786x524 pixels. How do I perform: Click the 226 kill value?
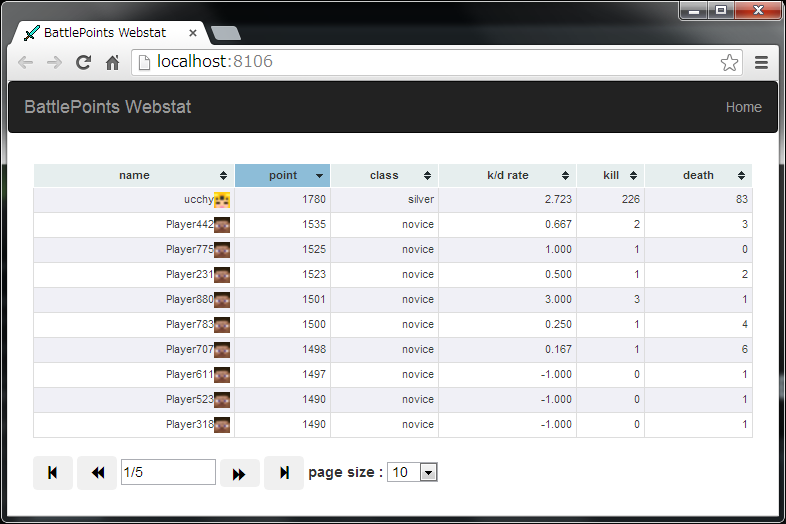(x=631, y=200)
